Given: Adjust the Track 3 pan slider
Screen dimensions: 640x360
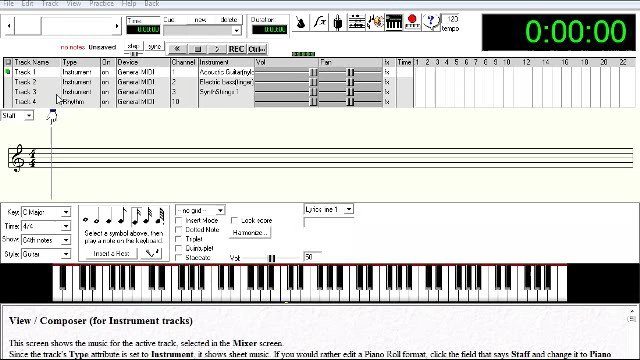Looking at the screenshot, I should [x=351, y=92].
